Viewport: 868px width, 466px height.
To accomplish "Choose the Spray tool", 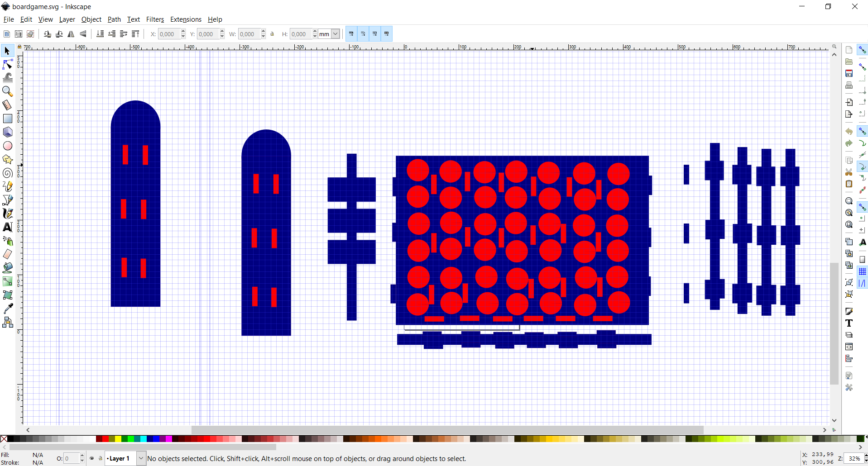I will pyautogui.click(x=7, y=241).
